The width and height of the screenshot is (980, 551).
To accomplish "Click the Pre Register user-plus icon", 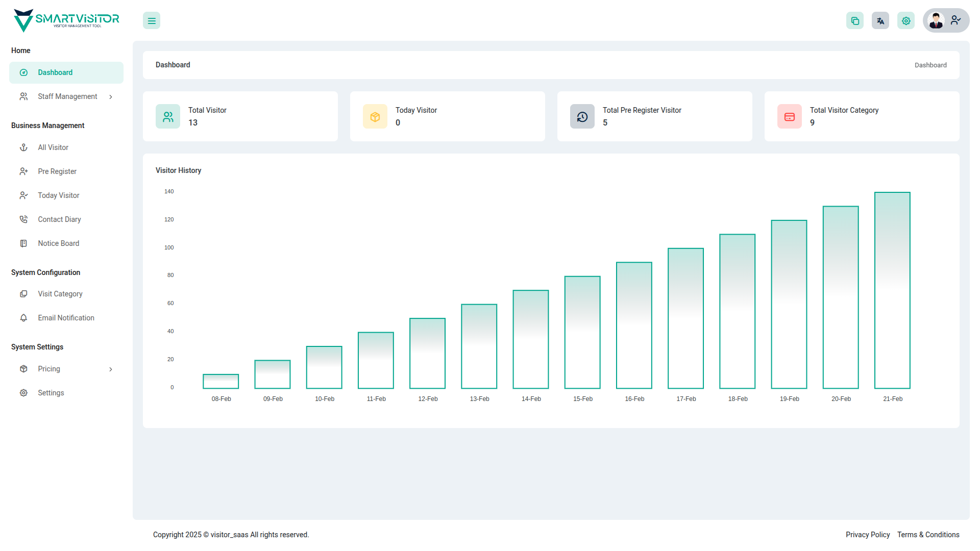I will 23,171.
